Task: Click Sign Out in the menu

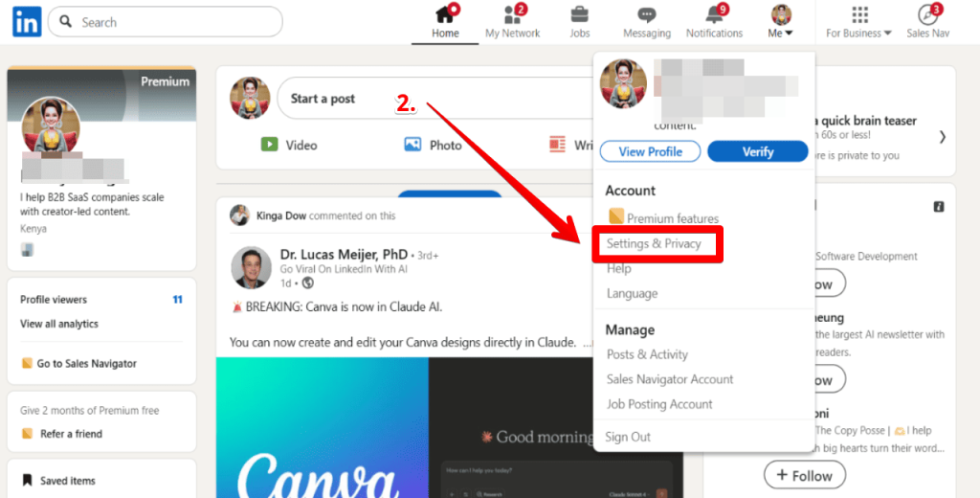Action: tap(628, 437)
